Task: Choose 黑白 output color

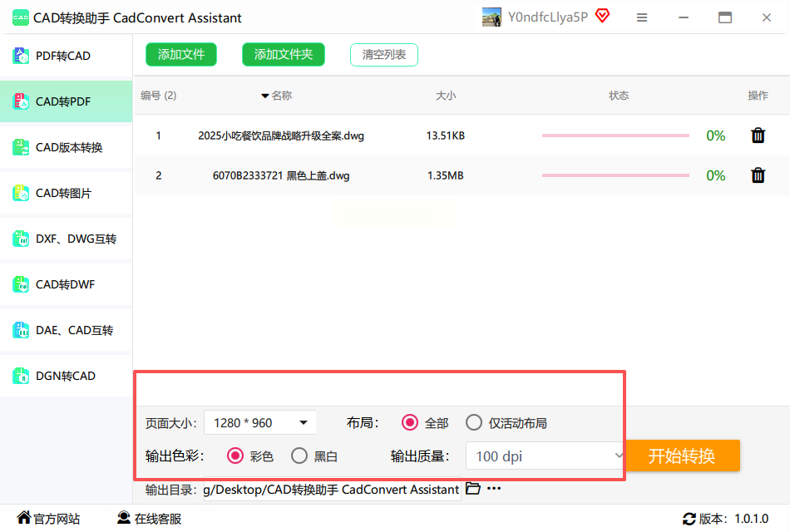Action: (299, 456)
